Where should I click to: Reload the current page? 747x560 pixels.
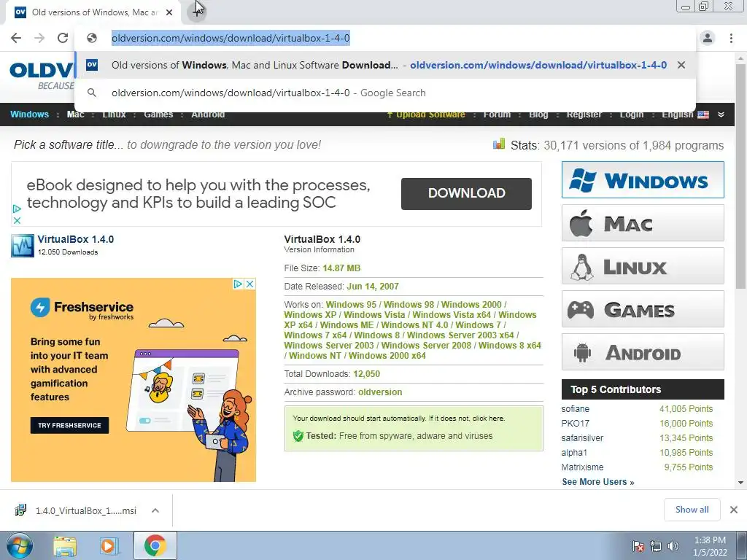click(63, 38)
